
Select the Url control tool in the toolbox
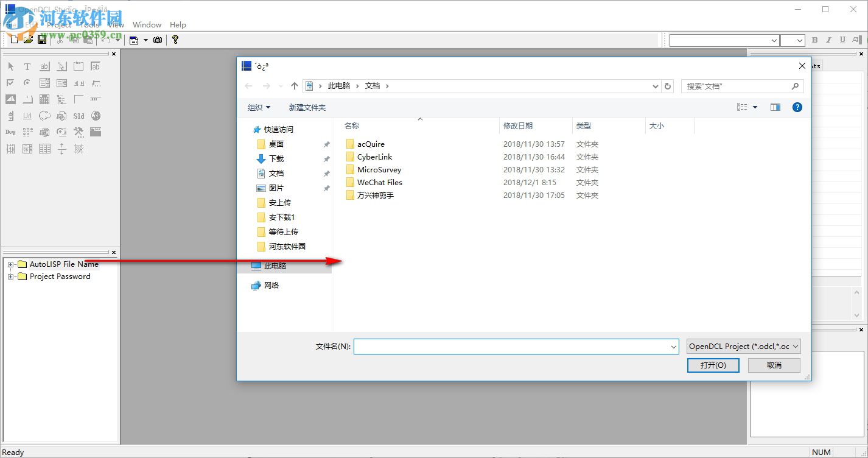pyautogui.click(x=27, y=116)
